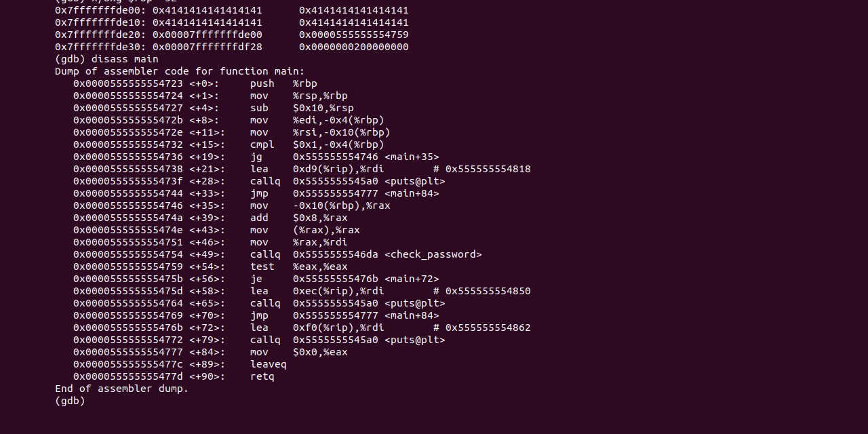Click the 0x7fffffffde30 stack address label
Image resolution: width=868 pixels, height=434 pixels.
[x=100, y=47]
